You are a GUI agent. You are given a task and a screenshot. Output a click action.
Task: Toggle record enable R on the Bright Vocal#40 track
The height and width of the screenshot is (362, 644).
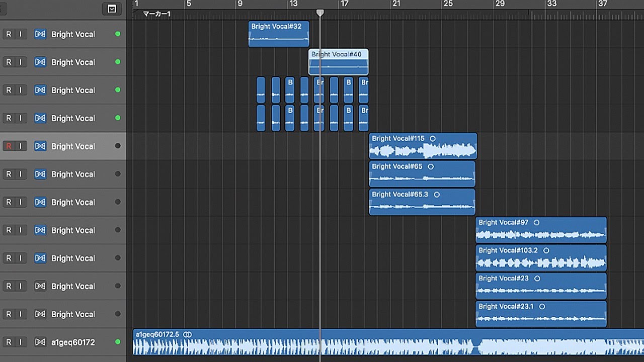tap(9, 62)
